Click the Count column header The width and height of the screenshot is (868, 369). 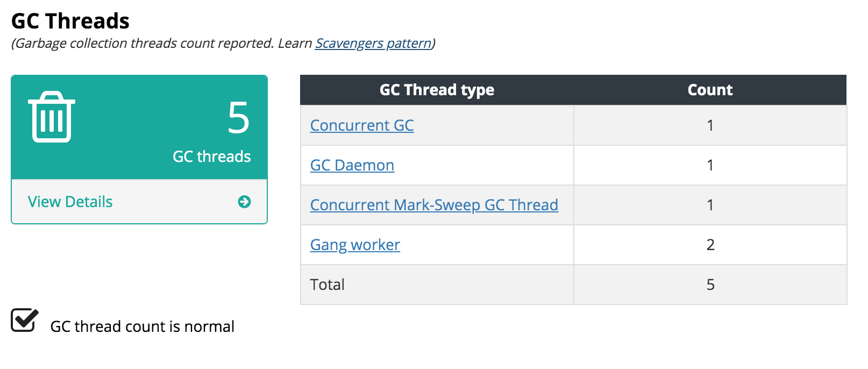(x=710, y=90)
